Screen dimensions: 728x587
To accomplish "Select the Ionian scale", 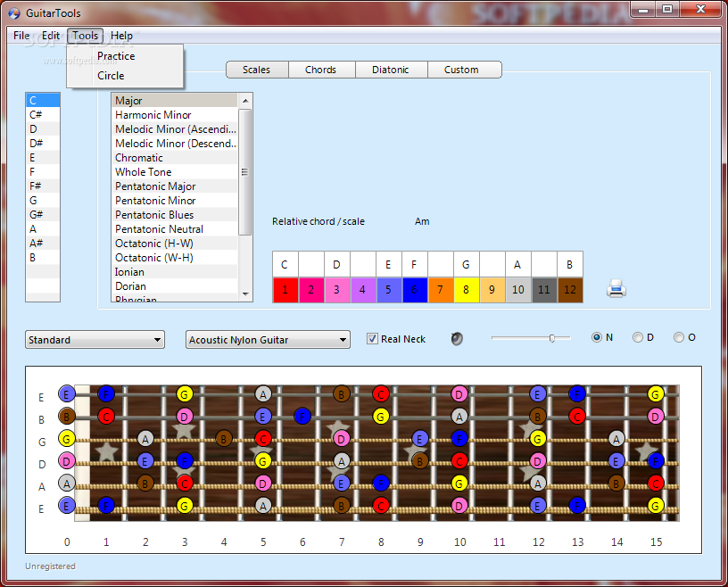I will click(x=175, y=272).
